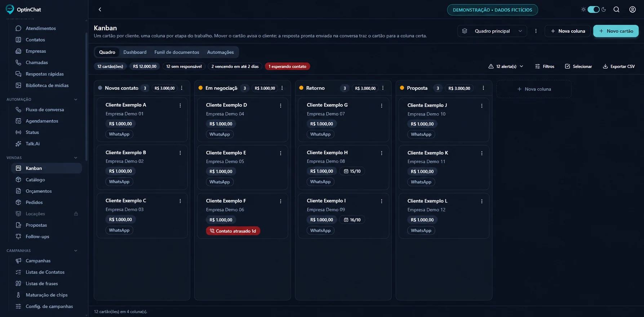Click the Exportar CSV button
The height and width of the screenshot is (317, 644).
pos(619,66)
